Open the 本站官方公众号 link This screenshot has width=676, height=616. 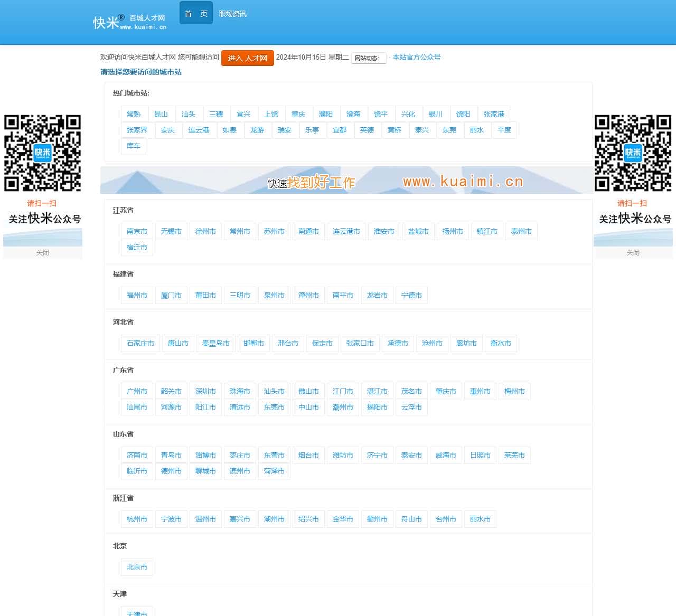(416, 57)
